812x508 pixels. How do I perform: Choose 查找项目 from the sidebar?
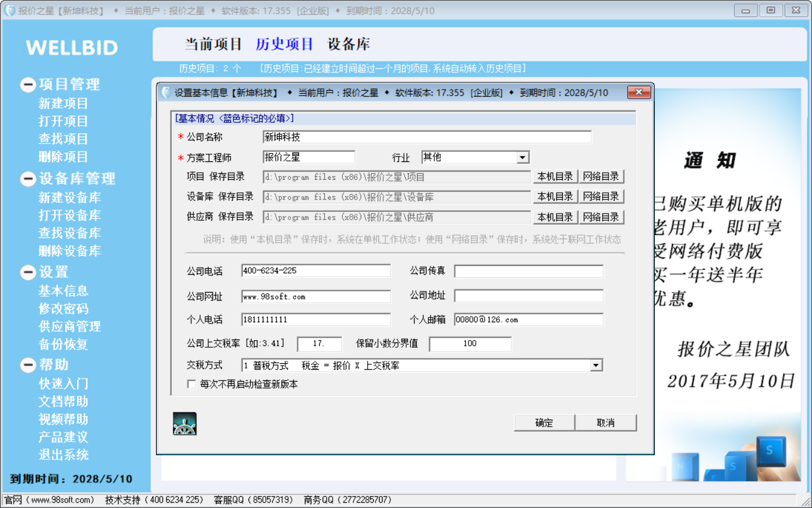click(63, 139)
